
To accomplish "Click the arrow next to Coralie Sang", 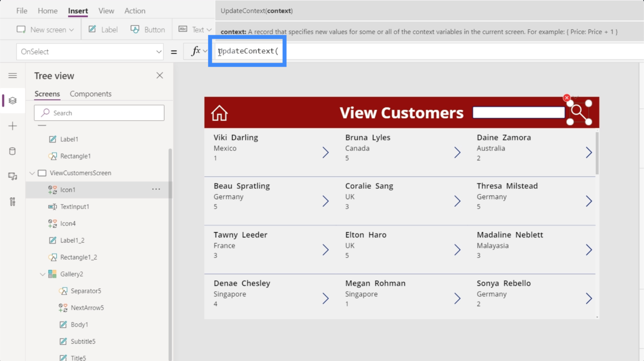I will point(457,201).
